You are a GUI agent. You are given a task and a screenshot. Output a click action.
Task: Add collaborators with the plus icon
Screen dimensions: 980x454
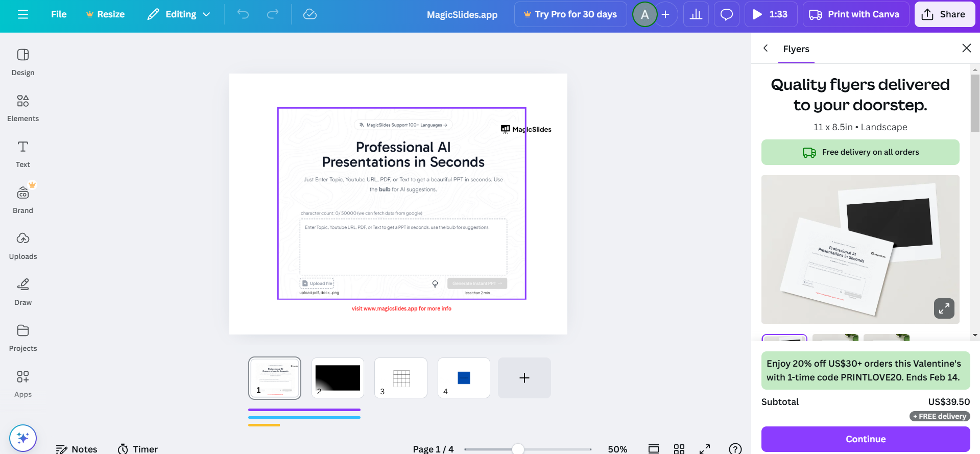(665, 14)
